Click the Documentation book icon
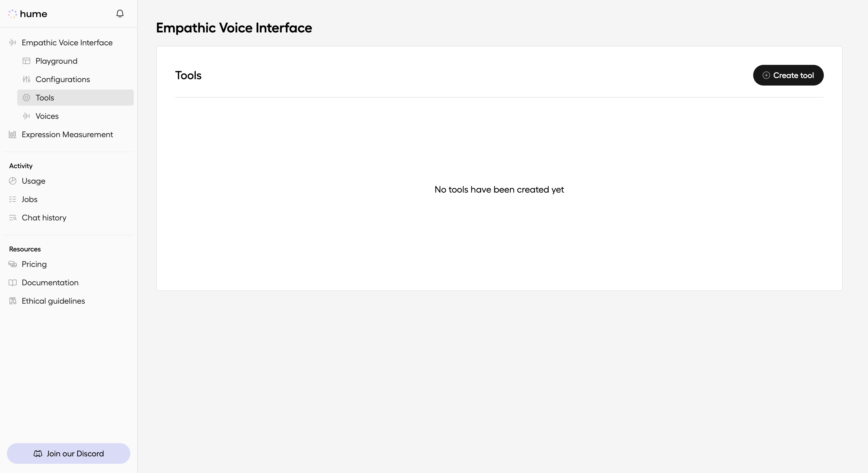 12,282
